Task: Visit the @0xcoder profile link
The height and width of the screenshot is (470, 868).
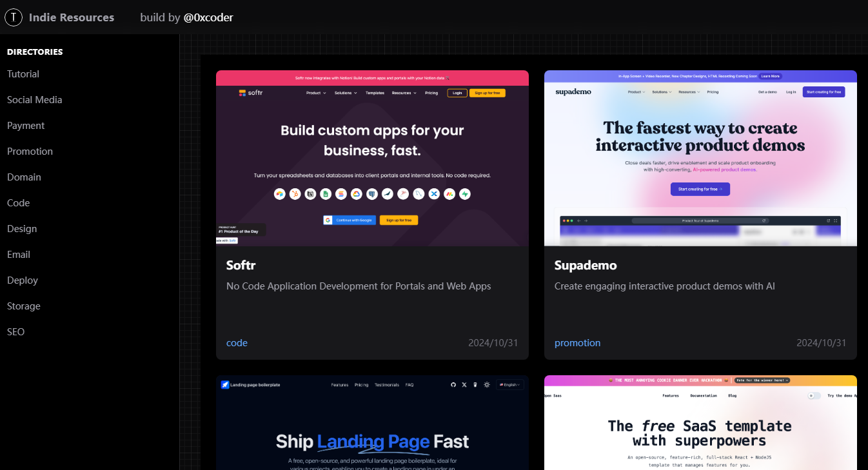Action: (x=208, y=17)
